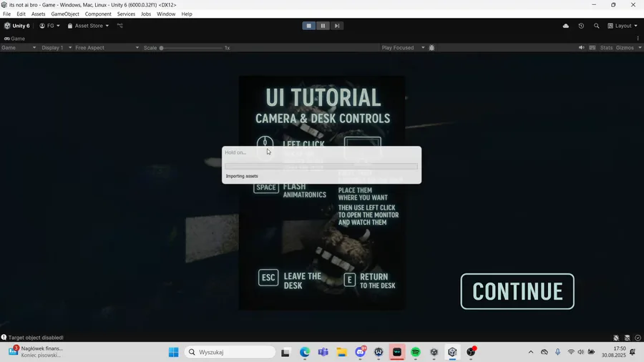Open the Jobs menu

[146, 14]
